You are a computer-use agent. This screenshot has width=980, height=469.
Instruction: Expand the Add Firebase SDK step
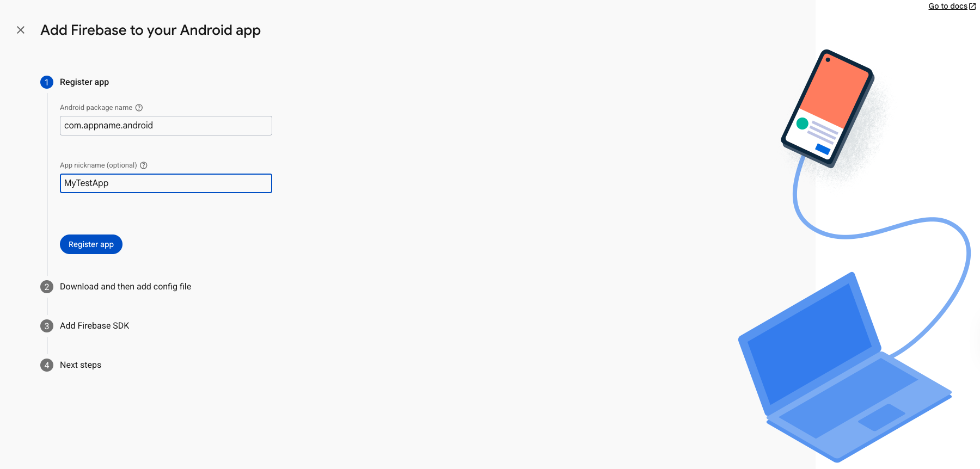pos(94,326)
